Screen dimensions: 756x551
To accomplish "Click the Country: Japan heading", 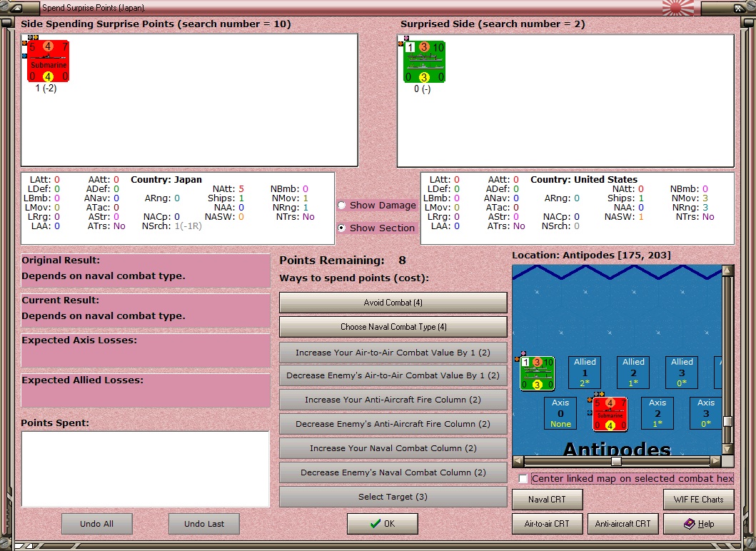I will point(166,180).
